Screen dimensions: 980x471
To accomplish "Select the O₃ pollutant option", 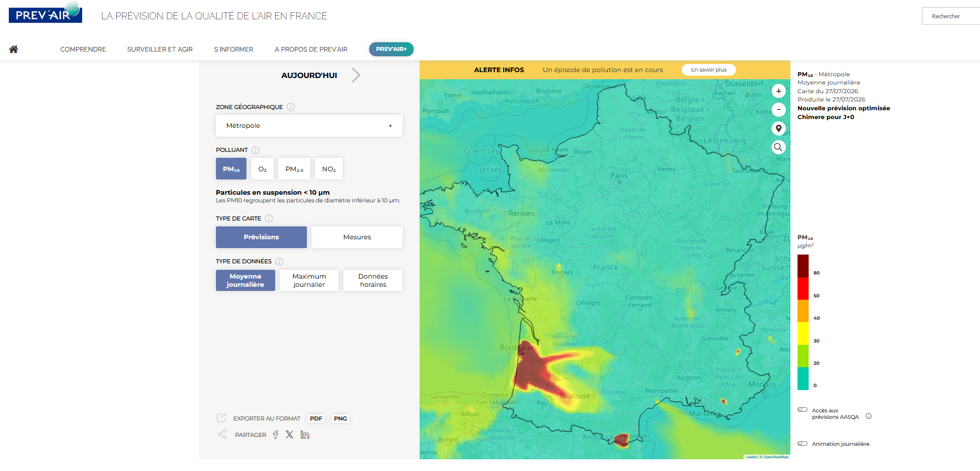I will click(x=262, y=169).
